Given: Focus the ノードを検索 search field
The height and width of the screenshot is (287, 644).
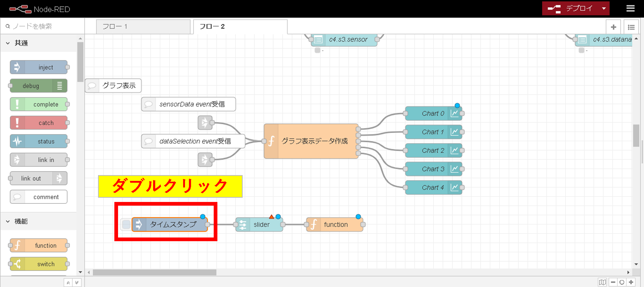Looking at the screenshot, I should tap(42, 26).
